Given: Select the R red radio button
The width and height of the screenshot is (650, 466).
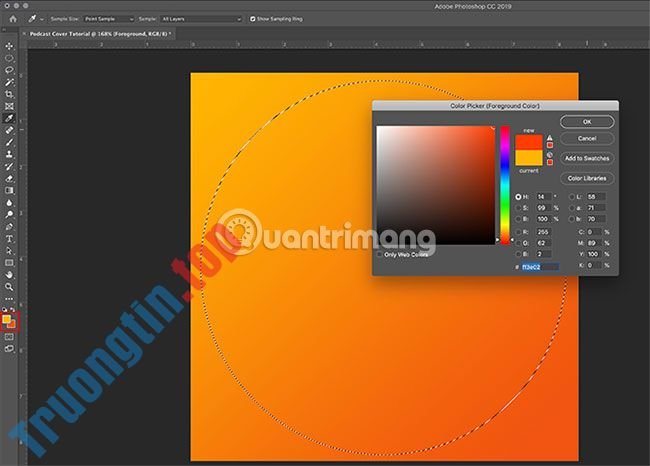Looking at the screenshot, I should point(518,232).
